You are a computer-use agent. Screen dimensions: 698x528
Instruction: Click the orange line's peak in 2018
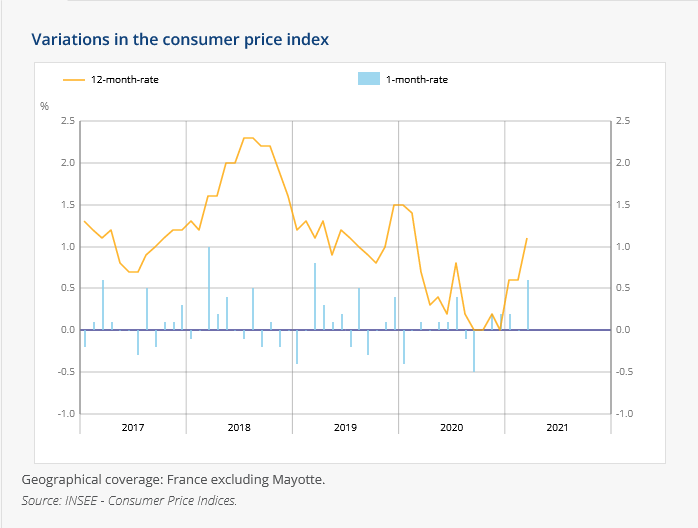pyautogui.click(x=249, y=138)
